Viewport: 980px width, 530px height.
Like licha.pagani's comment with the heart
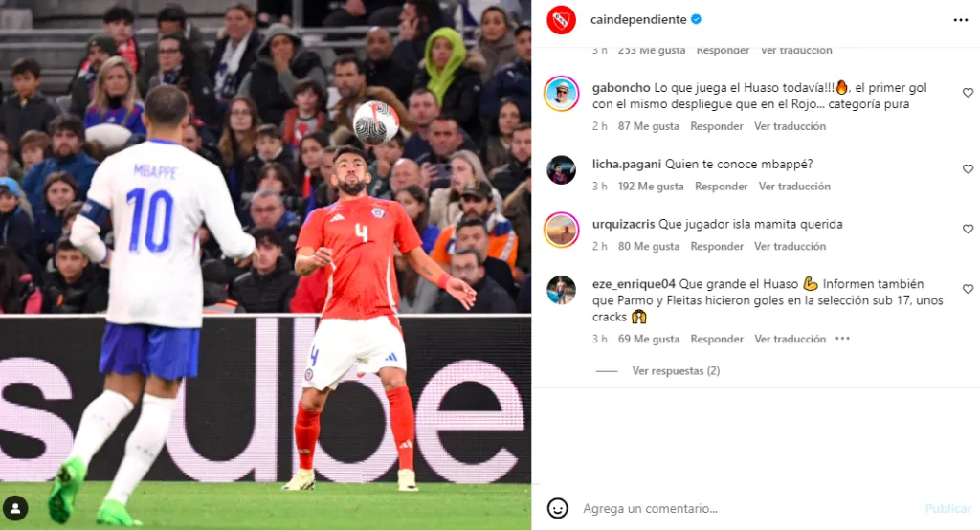(968, 168)
